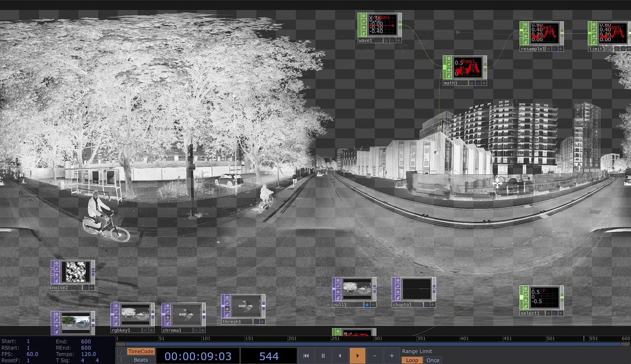
Task: Select the thresh1 node viewer thumbnail
Action: (246, 306)
